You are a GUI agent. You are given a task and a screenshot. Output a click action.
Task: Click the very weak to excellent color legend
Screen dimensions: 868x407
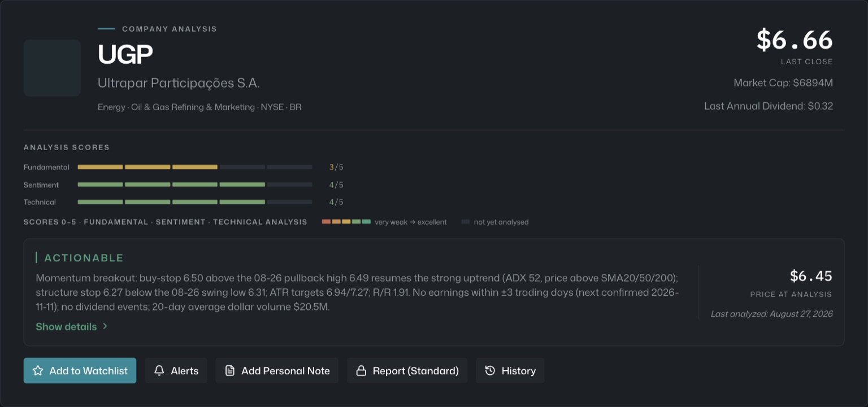[x=346, y=222]
